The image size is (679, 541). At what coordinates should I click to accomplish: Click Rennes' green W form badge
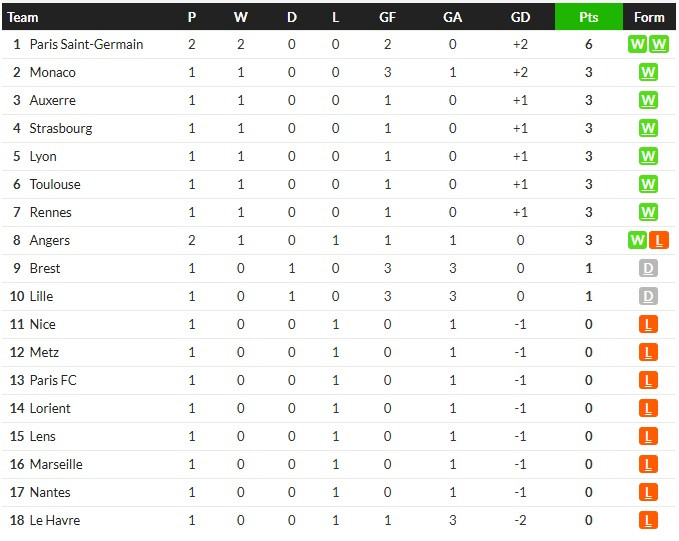click(648, 212)
